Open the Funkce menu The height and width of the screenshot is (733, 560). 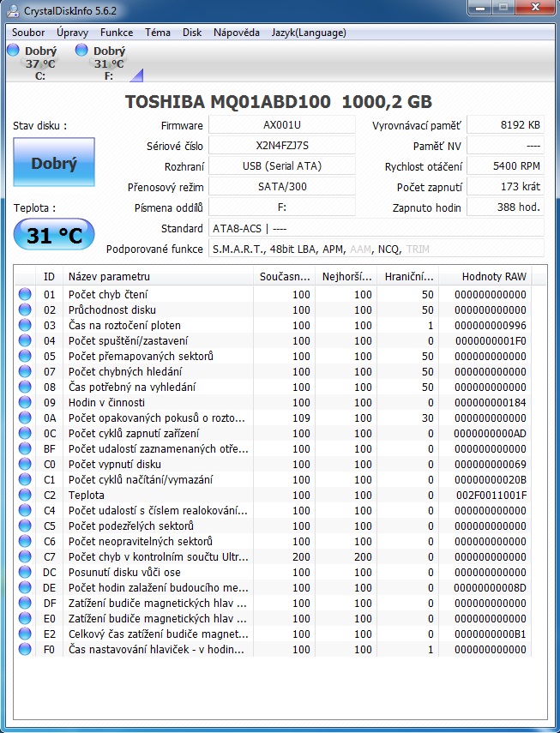(x=117, y=33)
